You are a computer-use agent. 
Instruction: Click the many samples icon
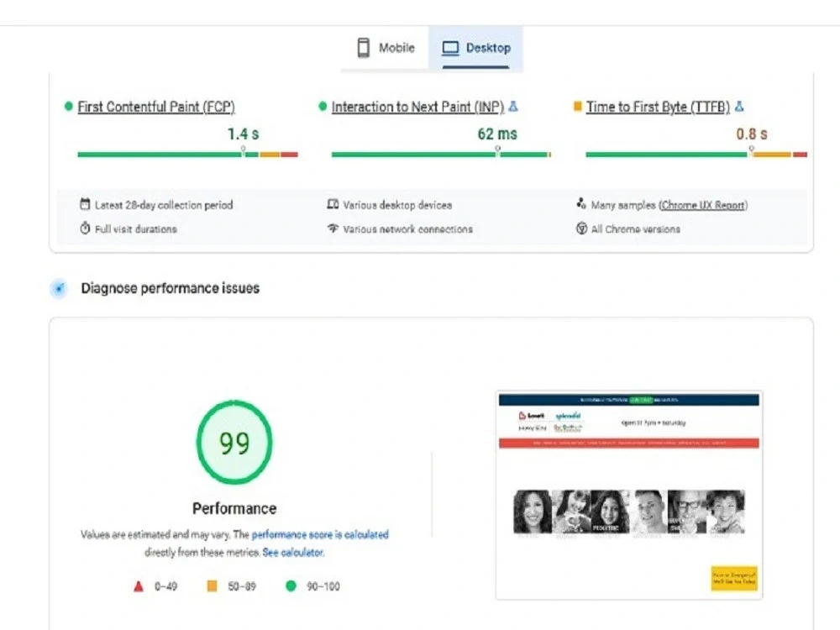coord(581,203)
